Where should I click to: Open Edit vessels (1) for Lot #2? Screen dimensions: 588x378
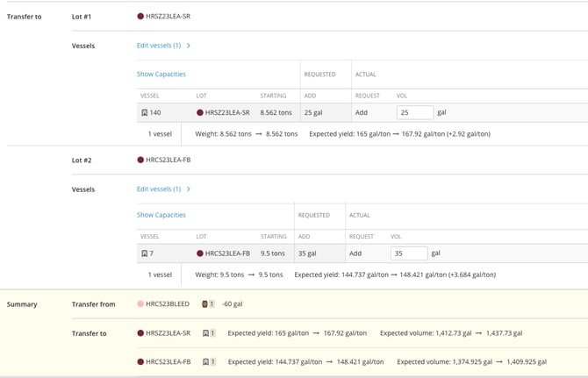click(x=159, y=189)
